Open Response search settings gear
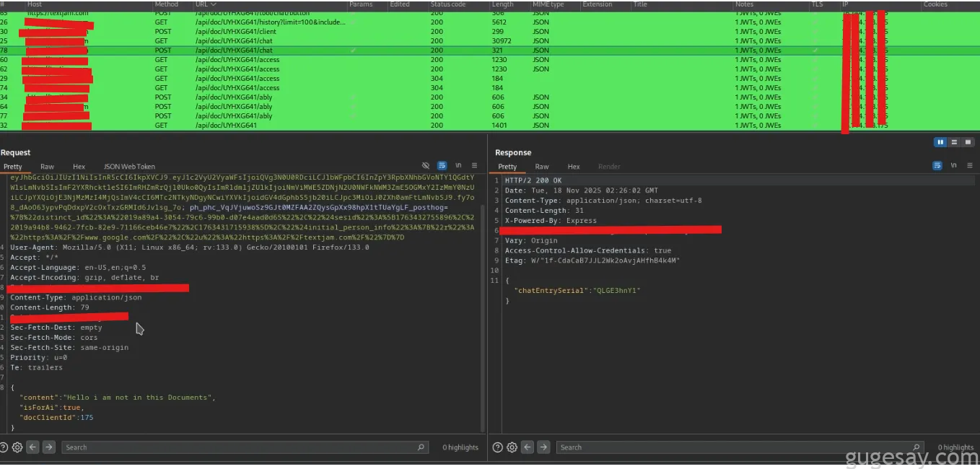Viewport: 980px width, 469px height. (x=512, y=447)
